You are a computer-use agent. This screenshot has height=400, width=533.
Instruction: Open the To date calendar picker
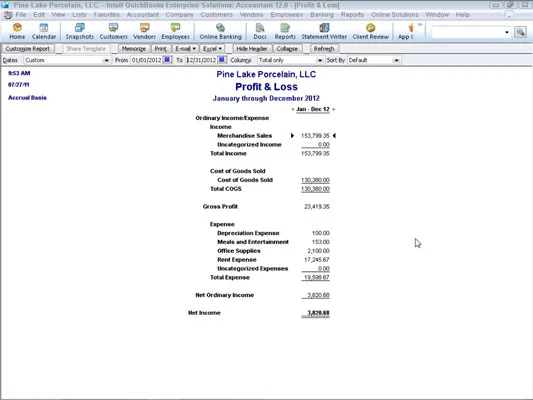point(222,60)
